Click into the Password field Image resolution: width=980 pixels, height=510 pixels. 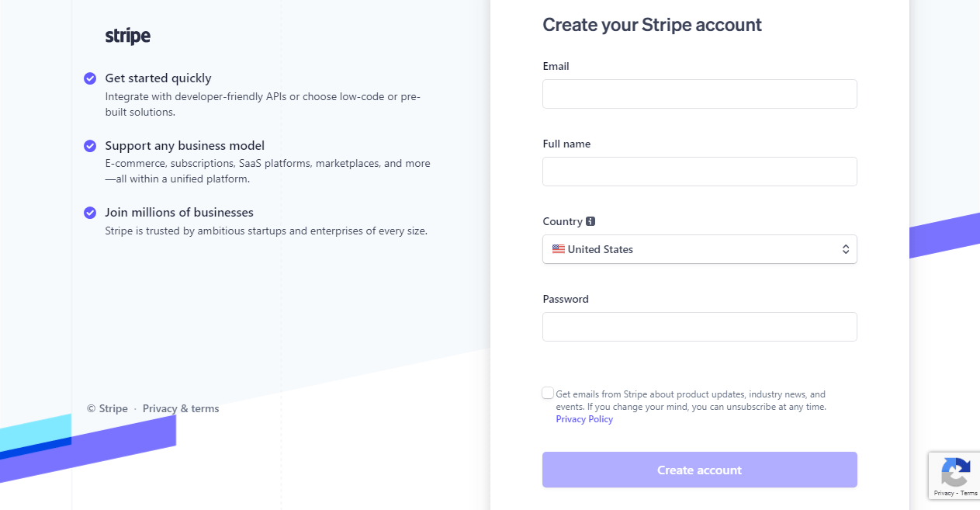pos(700,327)
